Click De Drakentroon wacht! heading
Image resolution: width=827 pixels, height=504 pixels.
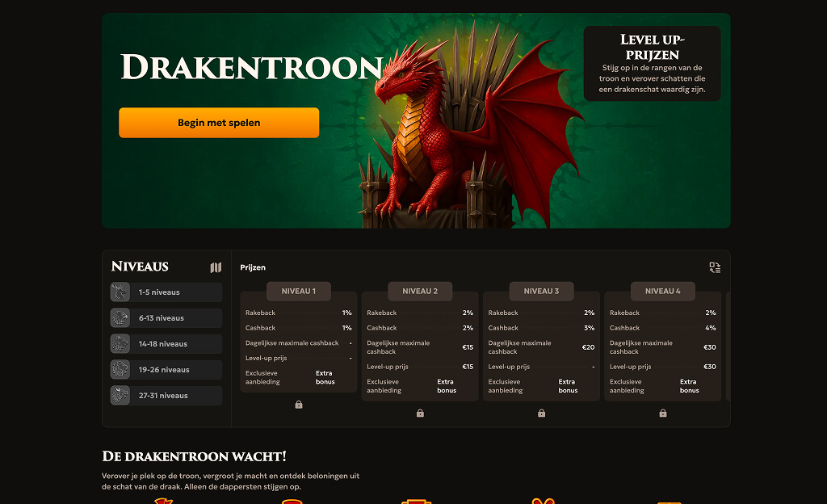(194, 456)
